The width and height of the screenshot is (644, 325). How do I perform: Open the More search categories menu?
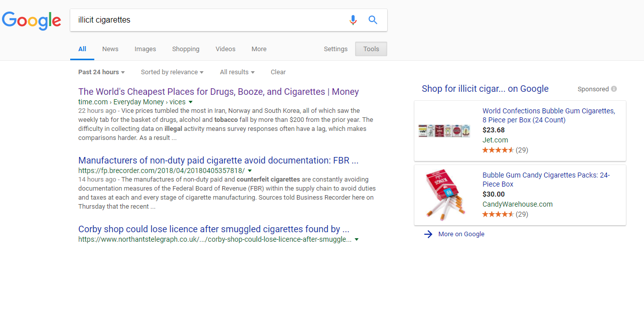259,49
